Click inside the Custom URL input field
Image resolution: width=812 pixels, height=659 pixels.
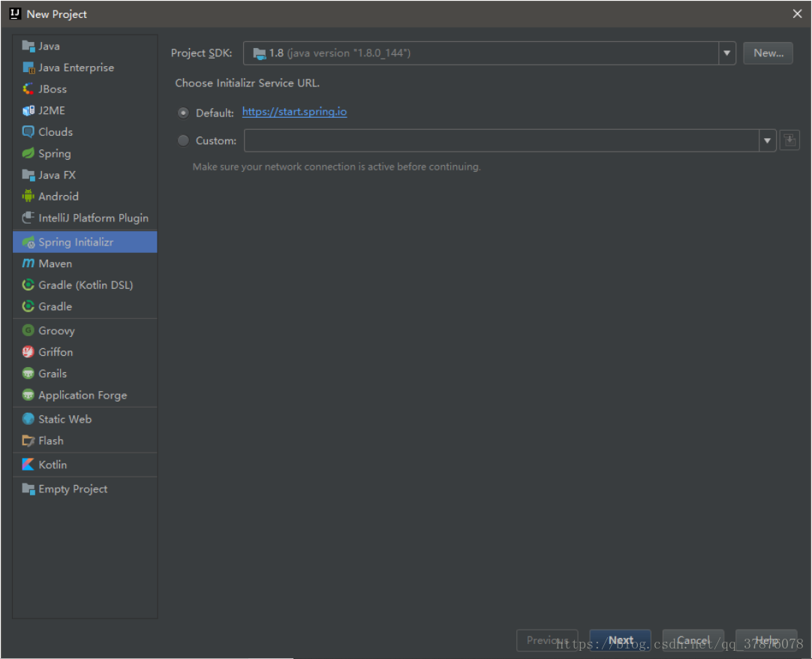coord(501,140)
